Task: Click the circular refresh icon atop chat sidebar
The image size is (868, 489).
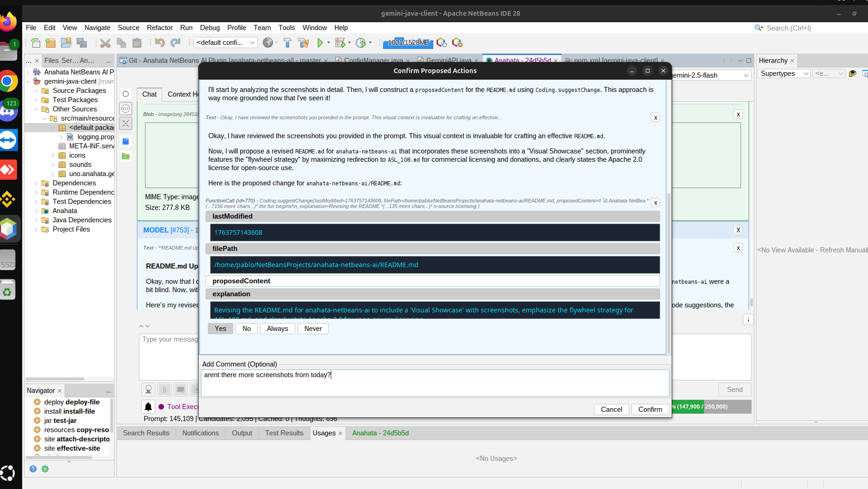Action: 125,94
